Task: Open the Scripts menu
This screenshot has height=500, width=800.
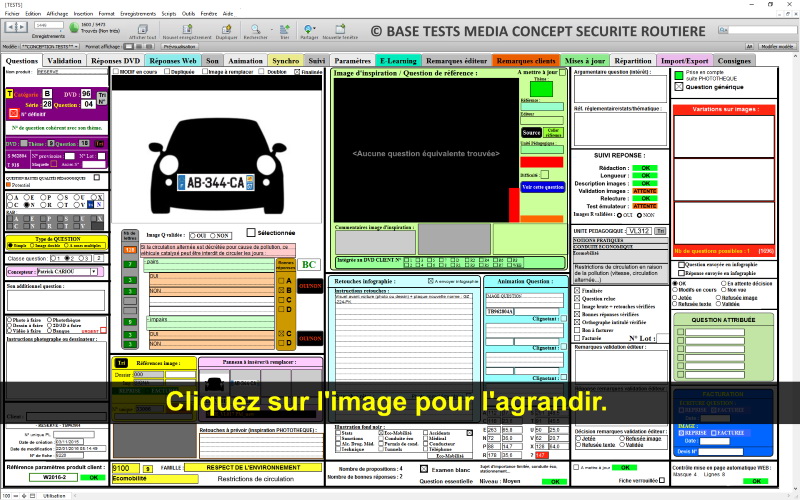Action: click(x=169, y=14)
